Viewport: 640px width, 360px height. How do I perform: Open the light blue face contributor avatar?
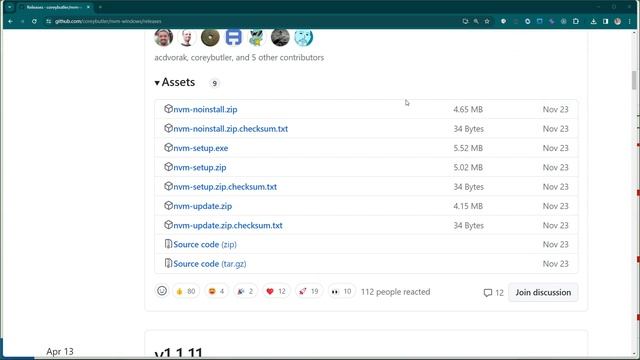pyautogui.click(x=304, y=38)
